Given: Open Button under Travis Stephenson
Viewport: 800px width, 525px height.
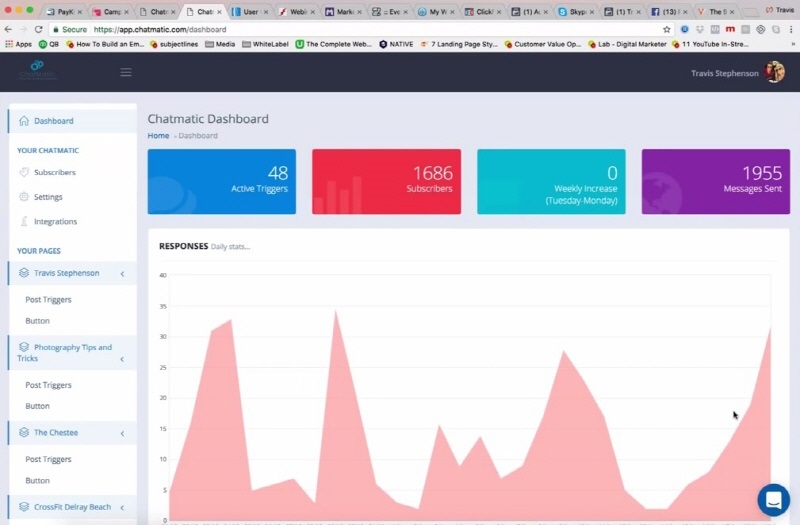Looking at the screenshot, I should (38, 321).
